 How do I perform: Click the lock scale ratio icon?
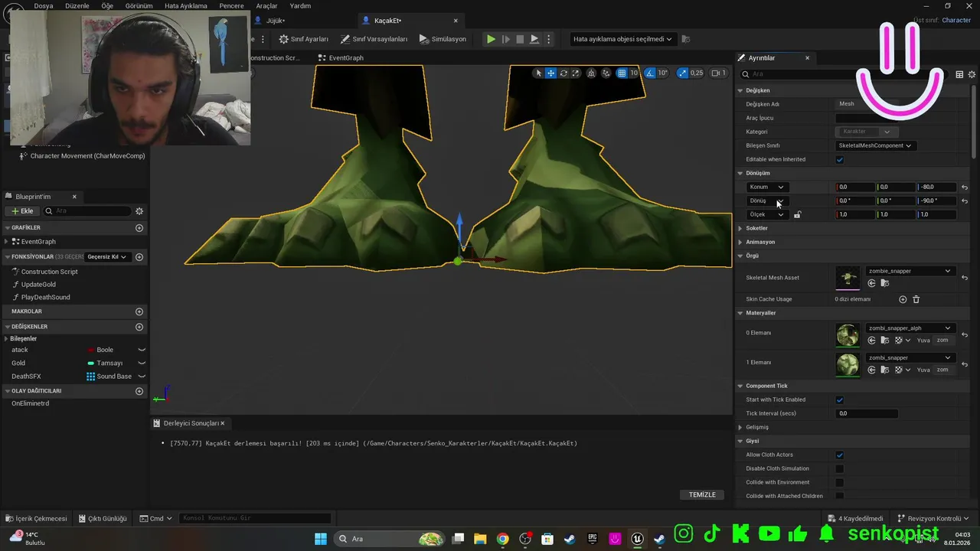(x=797, y=215)
